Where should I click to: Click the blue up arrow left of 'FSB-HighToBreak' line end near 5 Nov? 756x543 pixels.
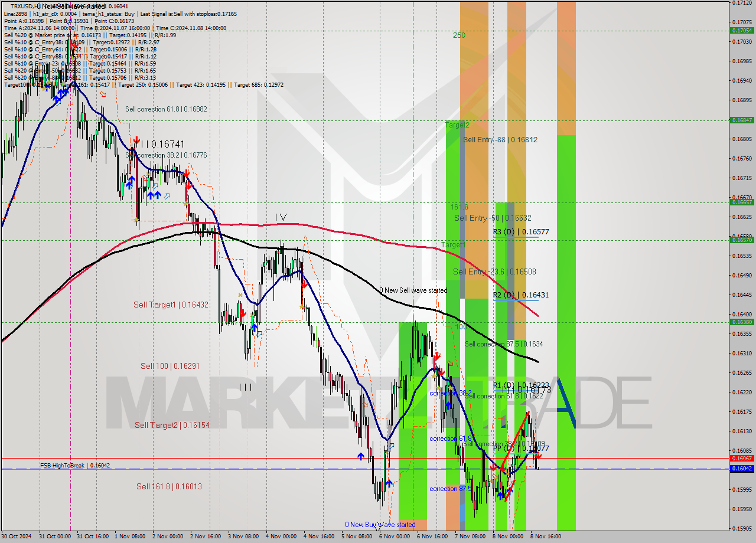click(x=360, y=456)
